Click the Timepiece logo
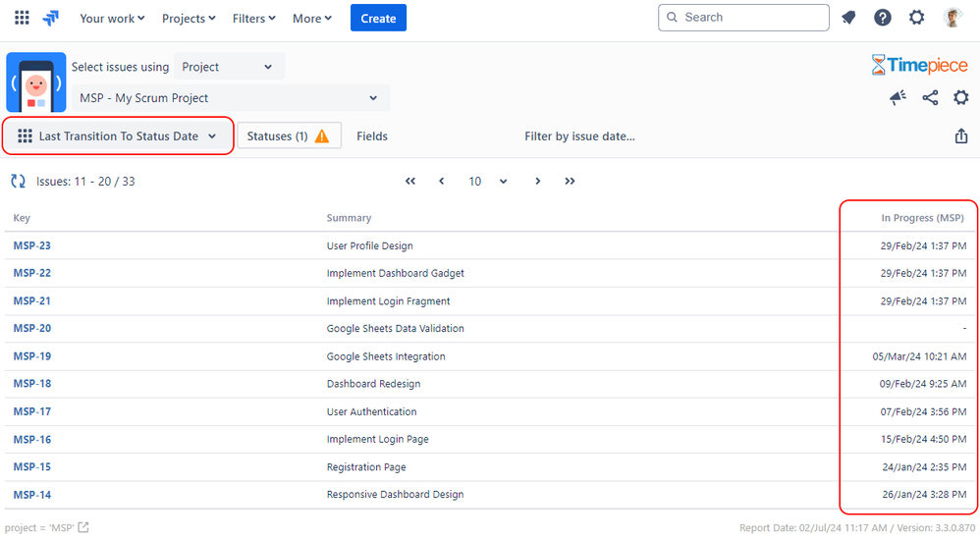 pos(919,65)
